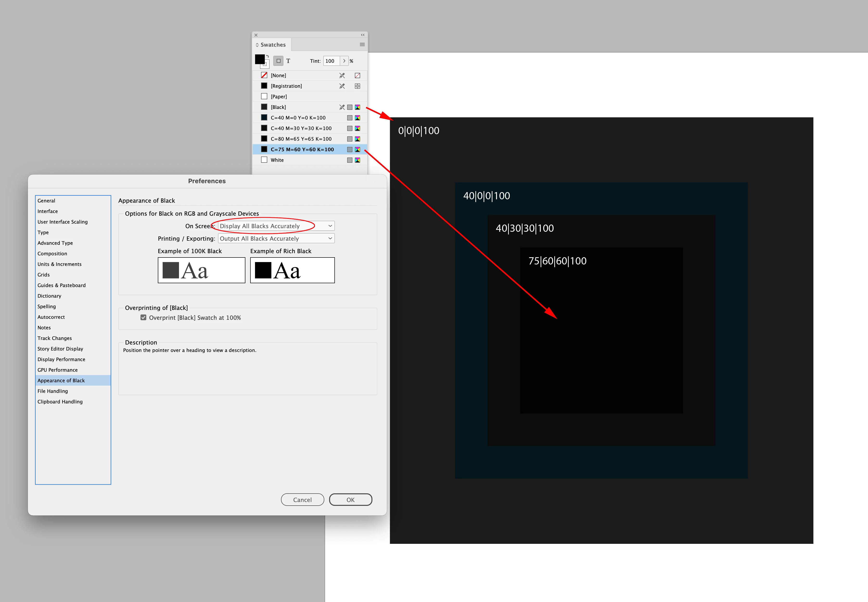The width and height of the screenshot is (868, 602).
Task: Click the Swatches tab expand/collapse arrows
Action: [x=257, y=45]
